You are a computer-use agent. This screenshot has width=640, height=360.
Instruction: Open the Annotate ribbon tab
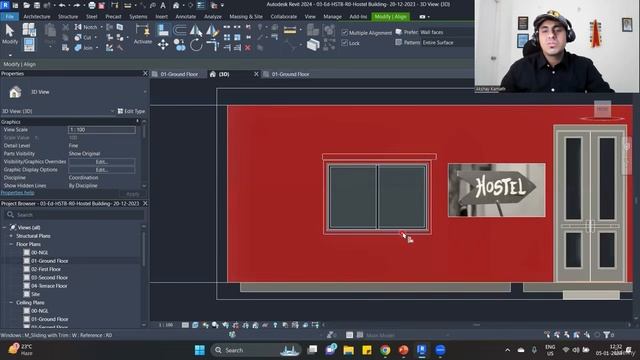(x=185, y=17)
